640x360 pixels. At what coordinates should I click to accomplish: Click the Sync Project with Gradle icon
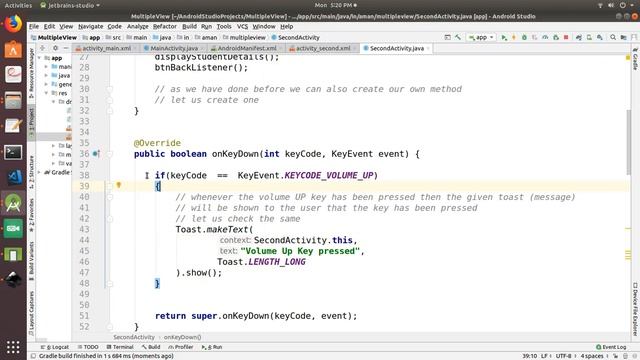coord(579,38)
